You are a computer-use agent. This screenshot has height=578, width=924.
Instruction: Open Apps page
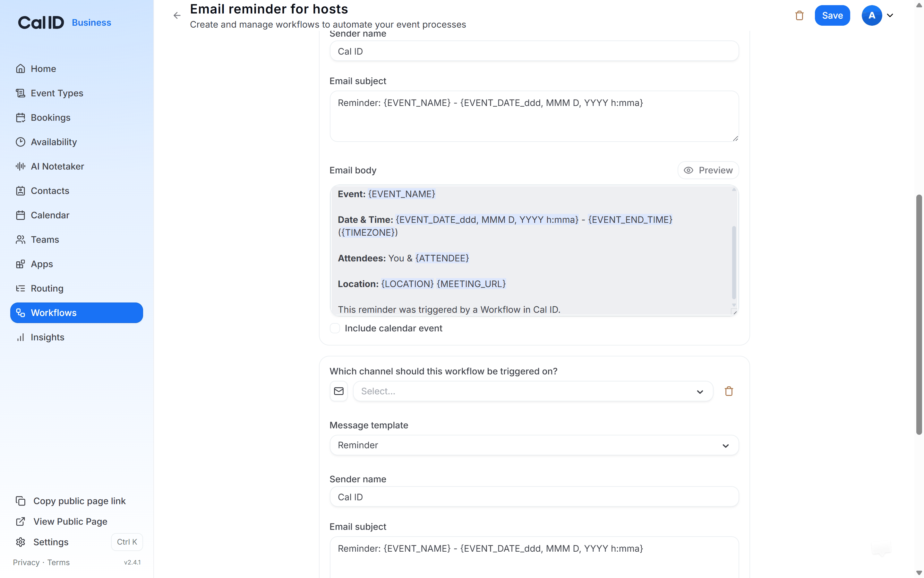pos(77,264)
